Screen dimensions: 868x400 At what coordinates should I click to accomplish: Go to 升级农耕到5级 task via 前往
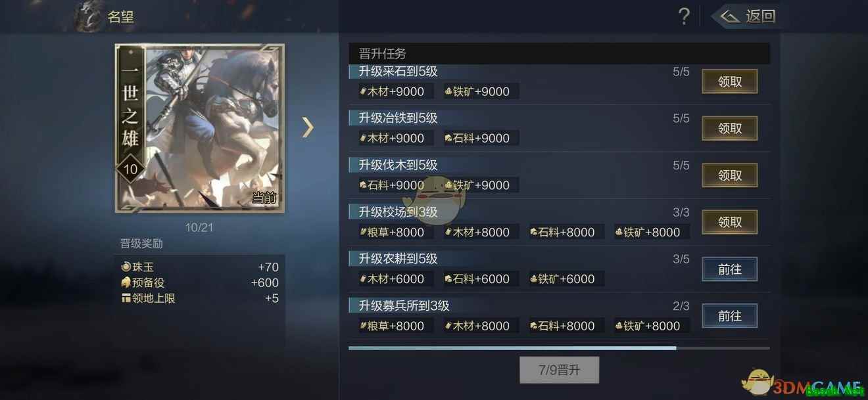click(730, 269)
